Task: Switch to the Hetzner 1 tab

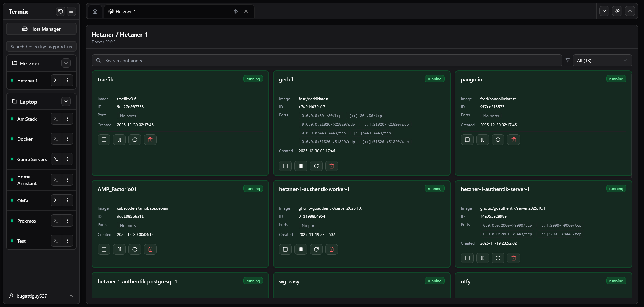Action: click(168, 12)
